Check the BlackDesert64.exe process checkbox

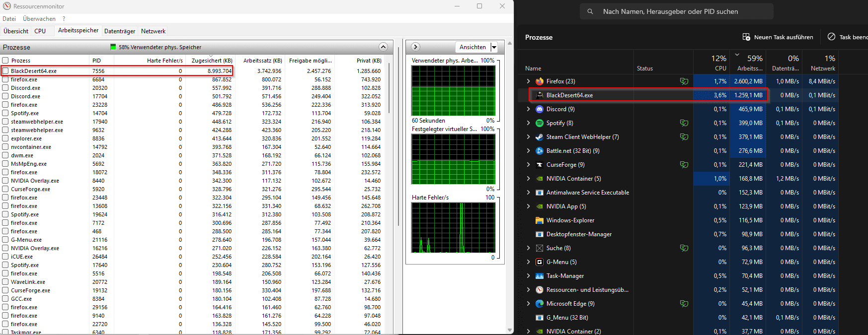[x=5, y=71]
